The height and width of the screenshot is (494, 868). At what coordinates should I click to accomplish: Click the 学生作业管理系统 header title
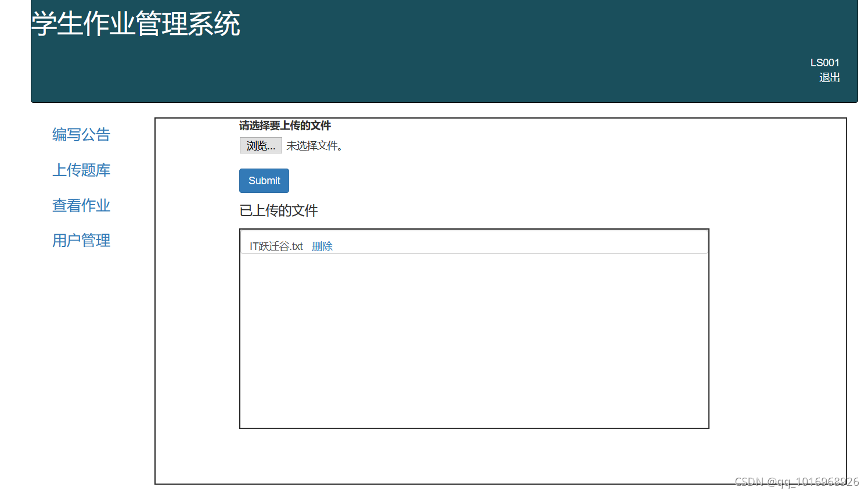pyautogui.click(x=136, y=24)
